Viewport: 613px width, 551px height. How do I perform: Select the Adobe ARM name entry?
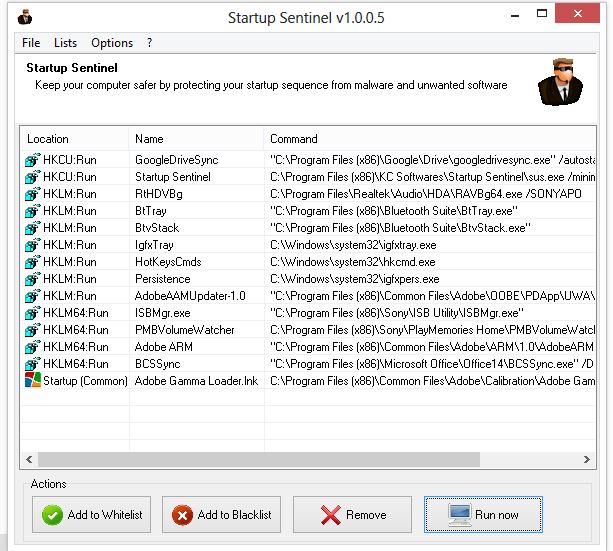(164, 347)
